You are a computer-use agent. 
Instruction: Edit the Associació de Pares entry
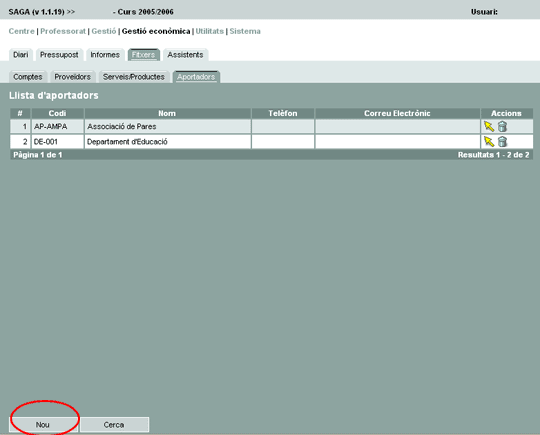coord(489,126)
